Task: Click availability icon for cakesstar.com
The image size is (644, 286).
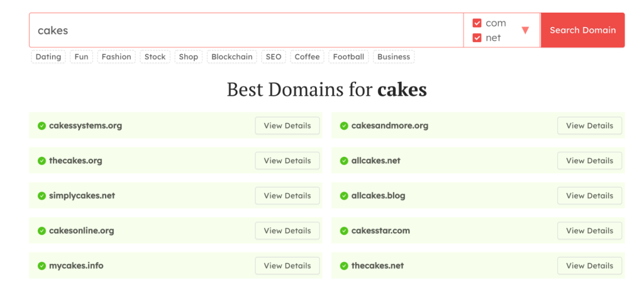Action: (344, 231)
